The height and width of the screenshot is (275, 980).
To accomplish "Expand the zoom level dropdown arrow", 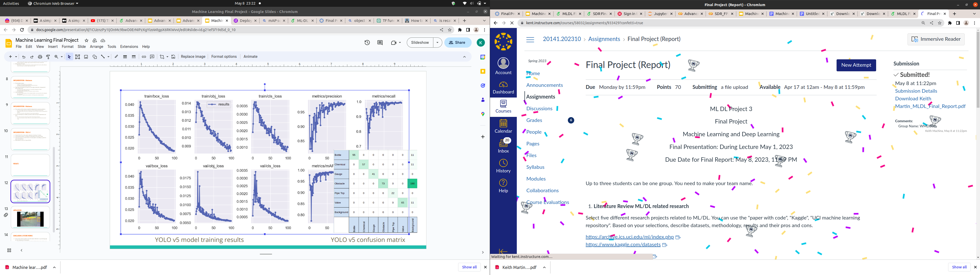I will pos(62,57).
